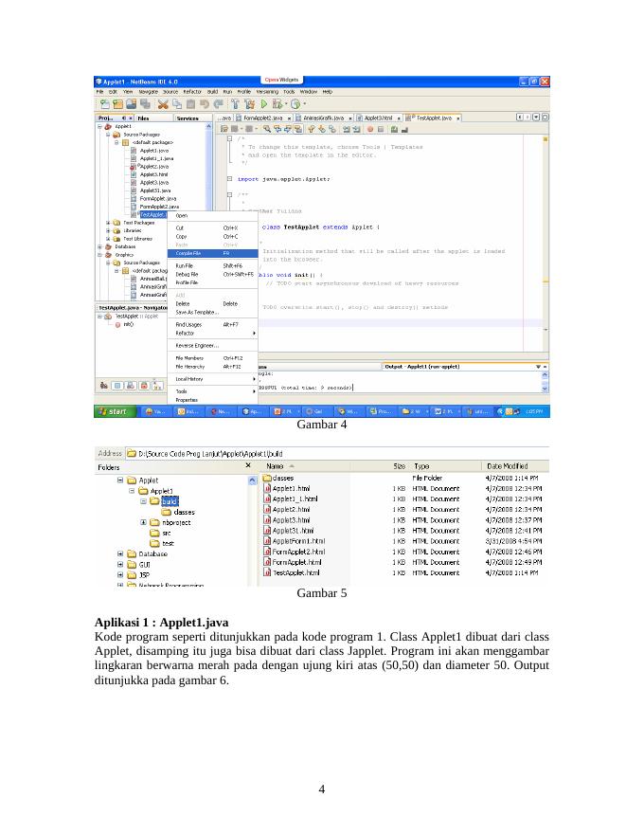The width and height of the screenshot is (644, 834).
Task: Switch to the AnimasiGrafik.java editor tab
Action: [x=324, y=118]
